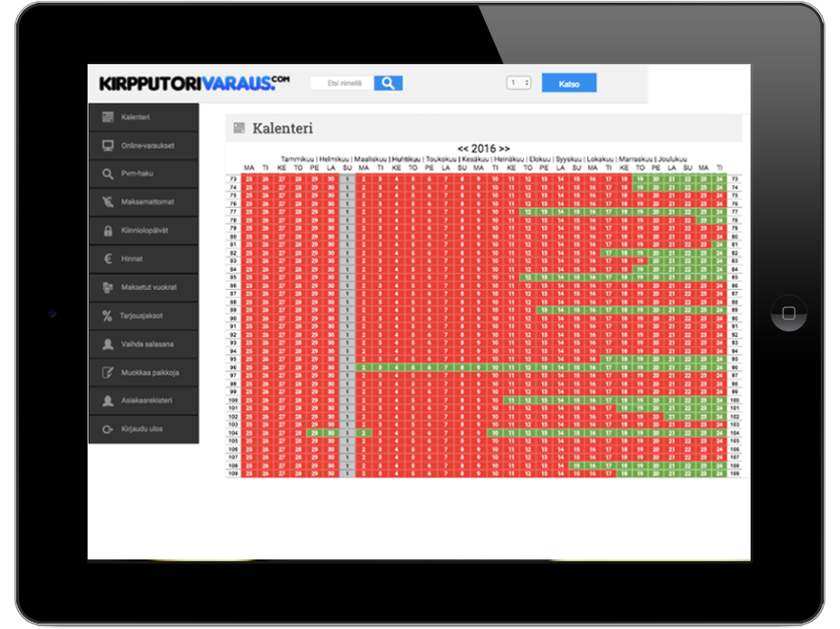Click the Kirjaudu ulos logout icon
This screenshot has width=840, height=629.
107,429
